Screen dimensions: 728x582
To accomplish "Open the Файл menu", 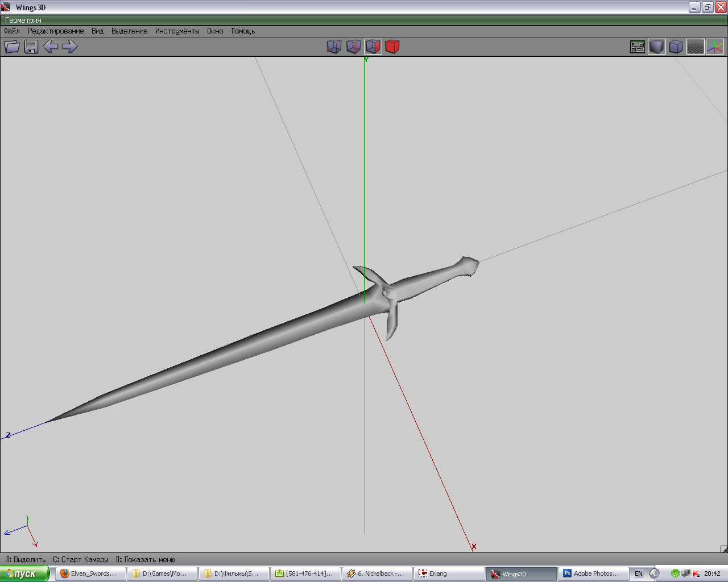I will pos(12,31).
